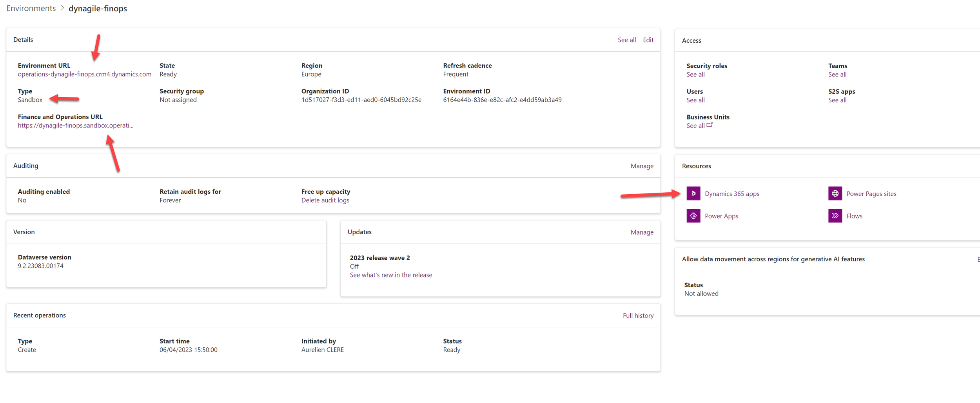Screen dimensions: 980x403
Task: Edit the environment Details
Action: (x=648, y=40)
